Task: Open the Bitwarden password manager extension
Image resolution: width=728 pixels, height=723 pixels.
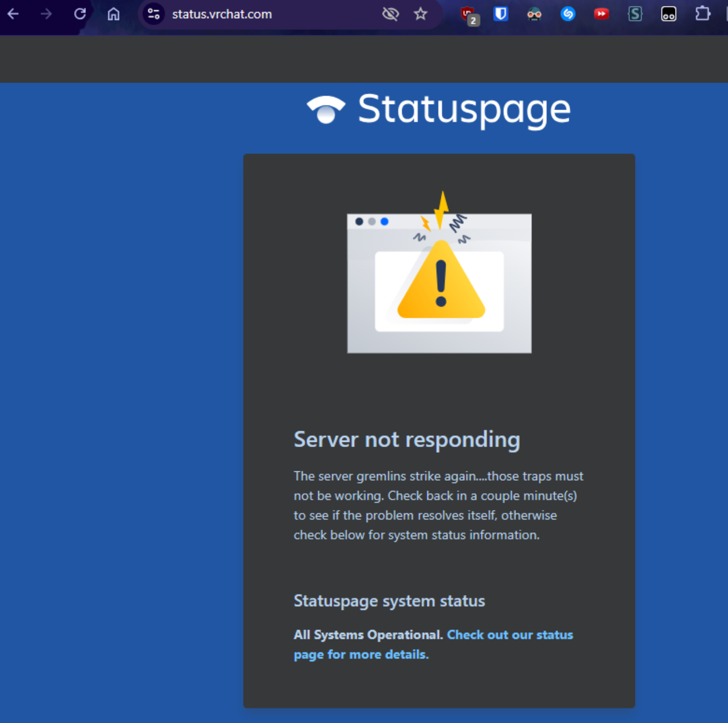Action: (501, 15)
